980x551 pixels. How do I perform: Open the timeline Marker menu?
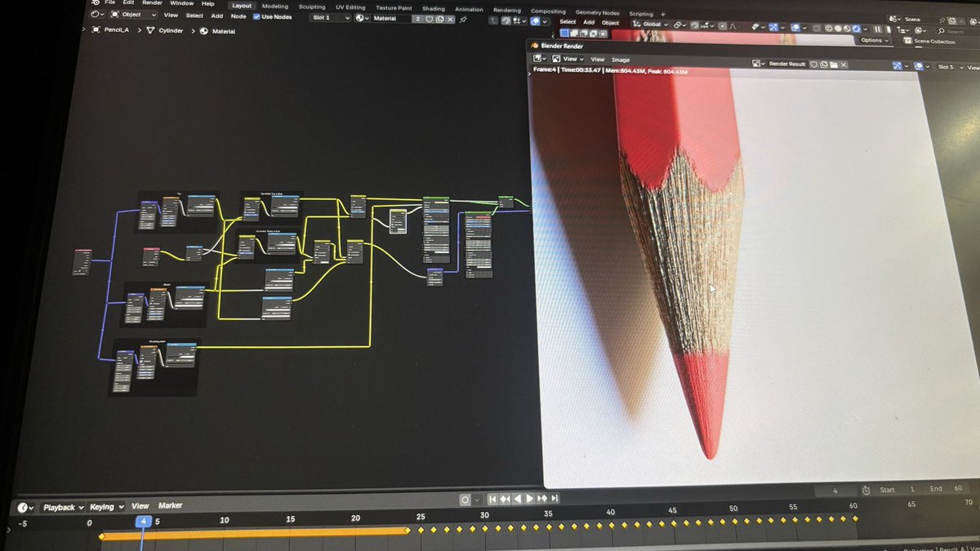[x=170, y=505]
